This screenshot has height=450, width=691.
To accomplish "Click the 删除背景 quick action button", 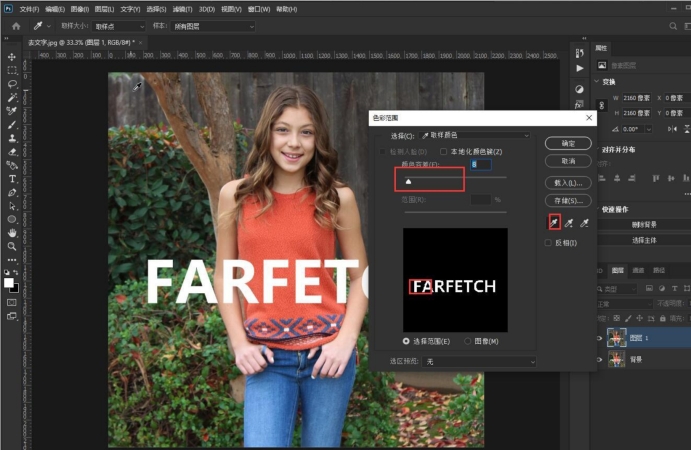I will (x=644, y=225).
